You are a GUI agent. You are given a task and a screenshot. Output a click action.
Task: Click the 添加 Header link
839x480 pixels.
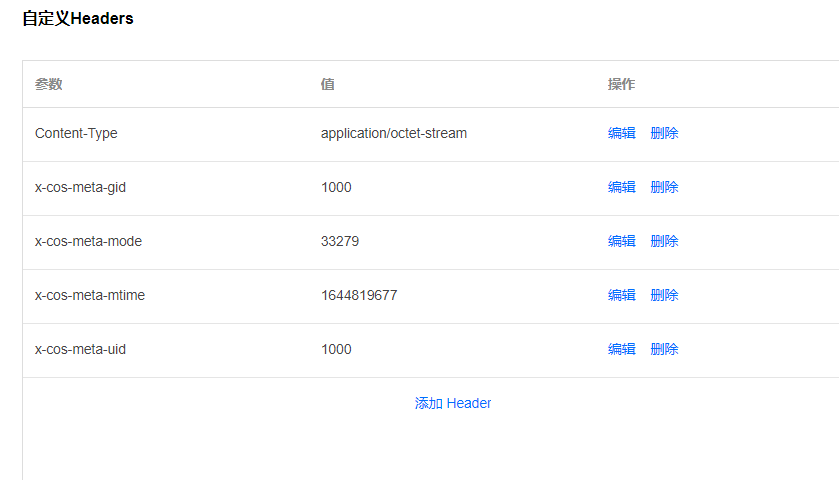point(453,403)
